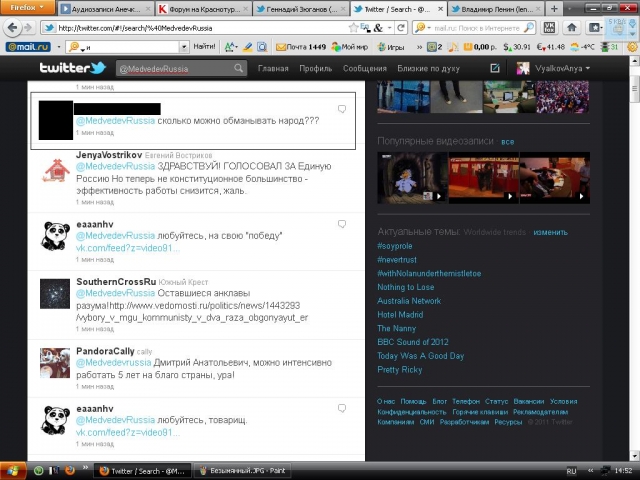Open Firefox from the quick launch bar

click(70, 471)
